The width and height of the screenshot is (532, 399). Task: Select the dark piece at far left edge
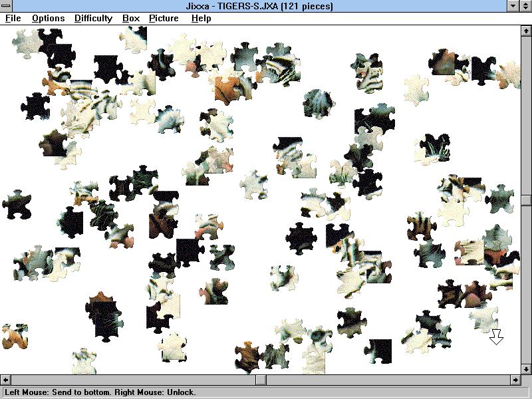[x=17, y=205]
